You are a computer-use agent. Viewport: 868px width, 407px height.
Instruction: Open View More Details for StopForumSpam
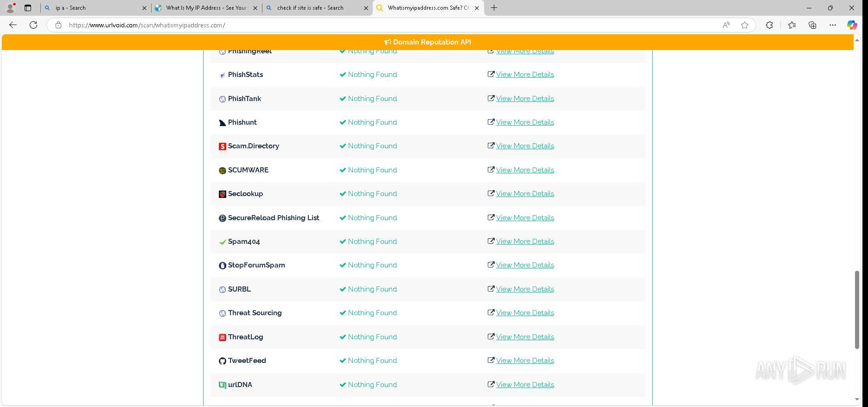[x=525, y=265]
